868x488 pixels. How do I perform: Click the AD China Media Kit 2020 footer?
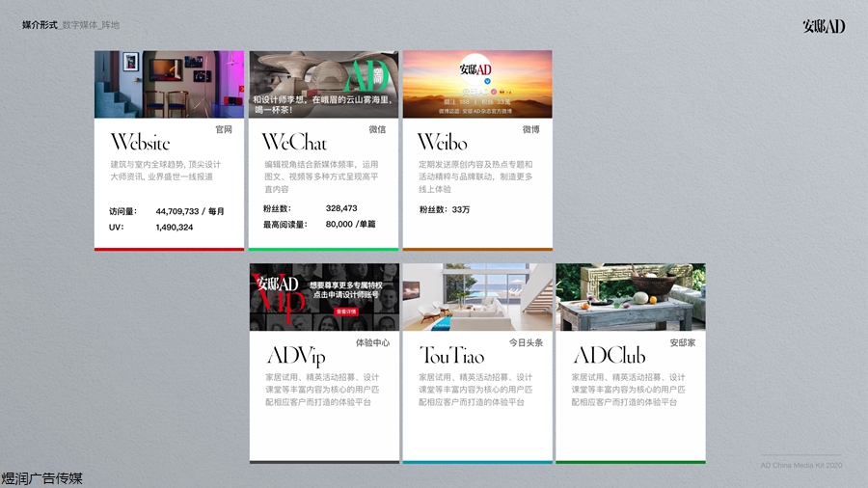pyautogui.click(x=801, y=465)
